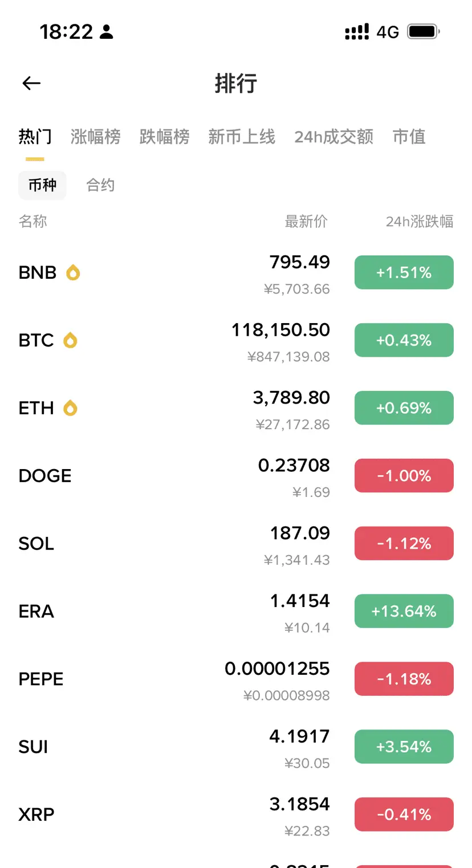Tap the signal strength icon
This screenshot has height=868, width=472.
pos(357,32)
